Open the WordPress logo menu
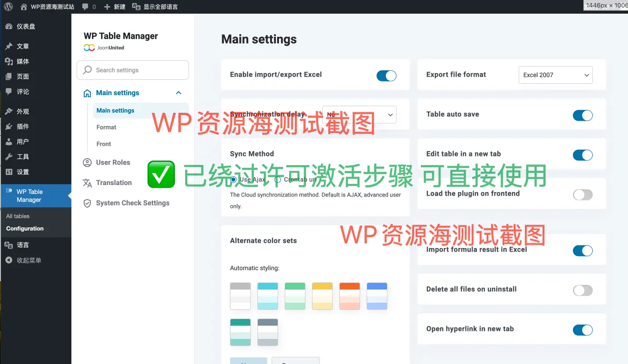 [8, 7]
